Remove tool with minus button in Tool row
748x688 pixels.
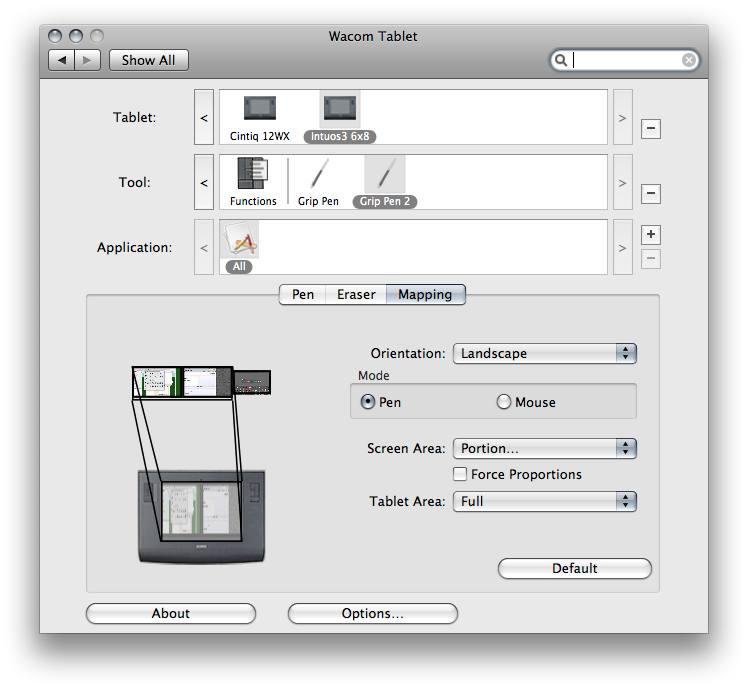pyautogui.click(x=651, y=193)
